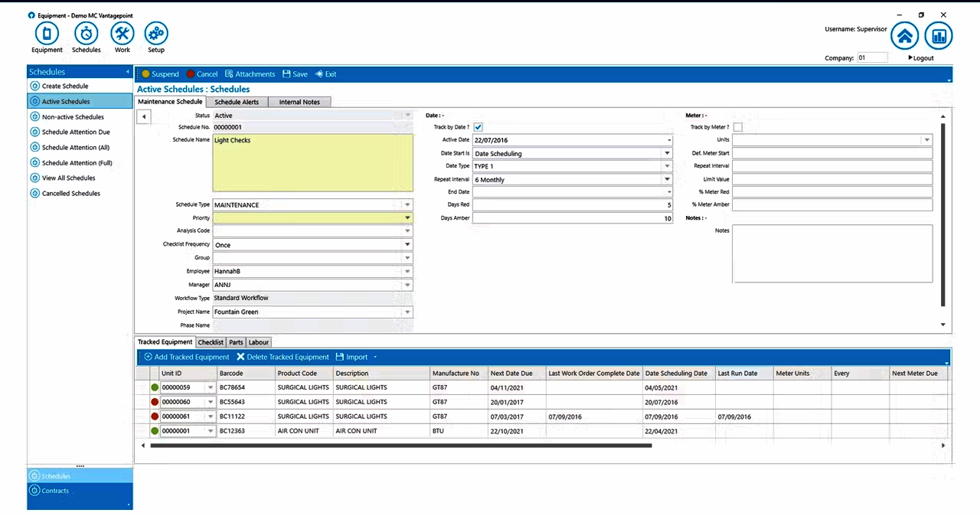This screenshot has height=516, width=980.
Task: Switch to the Schedule Alerts tab
Action: [237, 102]
